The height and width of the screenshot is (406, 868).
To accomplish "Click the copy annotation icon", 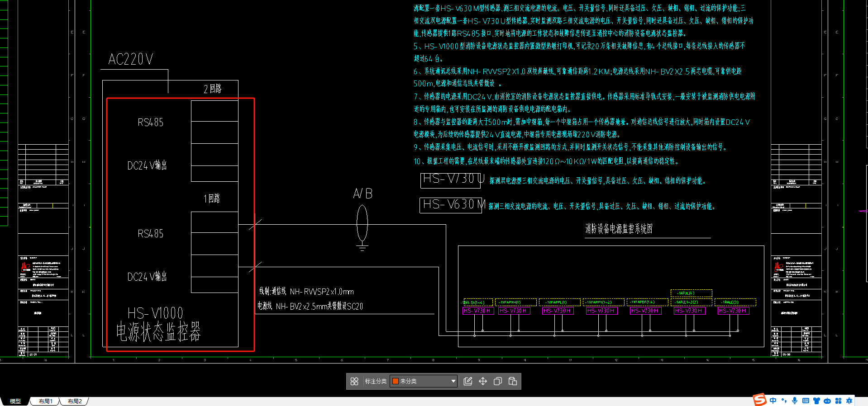I will click(x=498, y=381).
